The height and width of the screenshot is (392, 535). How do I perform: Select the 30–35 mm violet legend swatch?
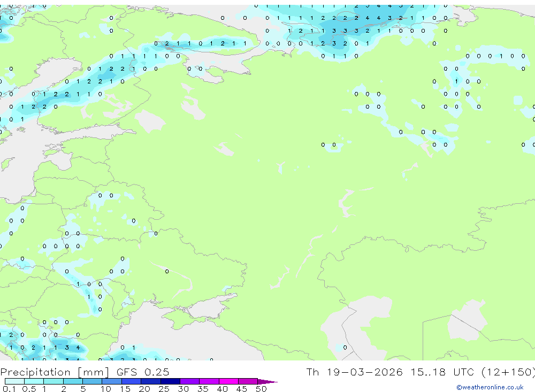tap(189, 381)
